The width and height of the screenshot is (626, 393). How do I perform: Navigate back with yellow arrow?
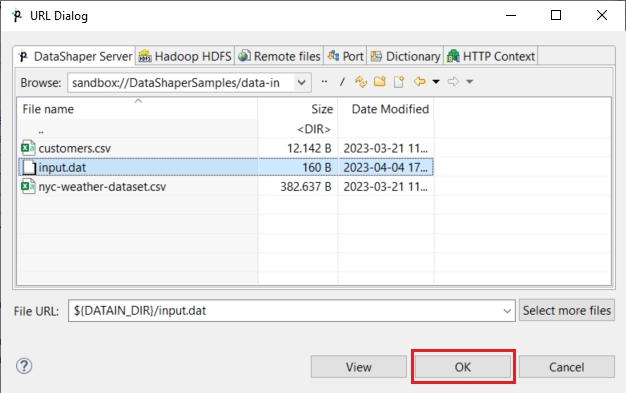tap(420, 82)
